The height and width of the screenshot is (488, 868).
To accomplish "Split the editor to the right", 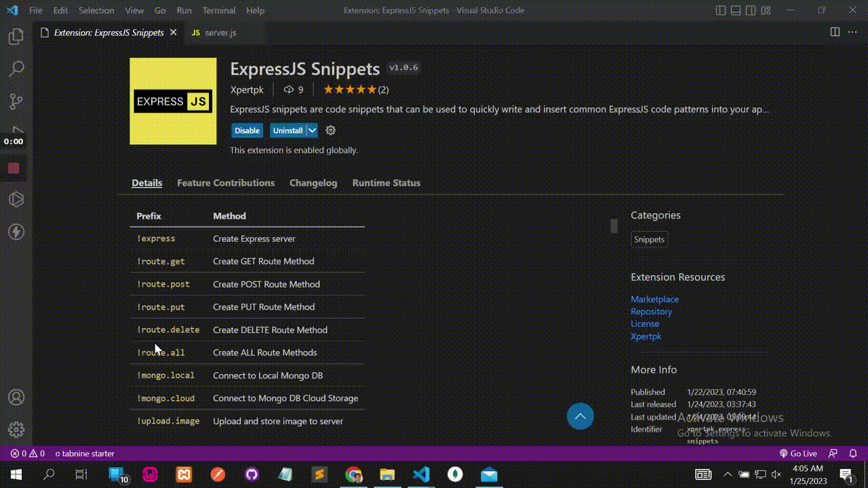I will click(x=835, y=32).
